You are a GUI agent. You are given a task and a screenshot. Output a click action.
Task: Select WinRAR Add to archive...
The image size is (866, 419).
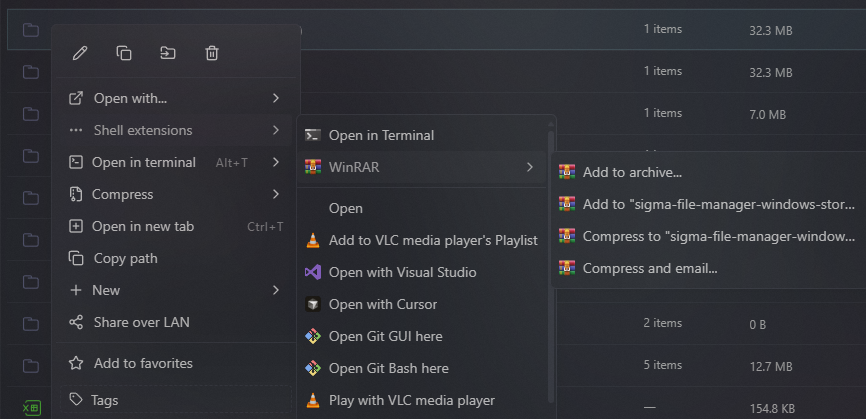tap(710, 172)
